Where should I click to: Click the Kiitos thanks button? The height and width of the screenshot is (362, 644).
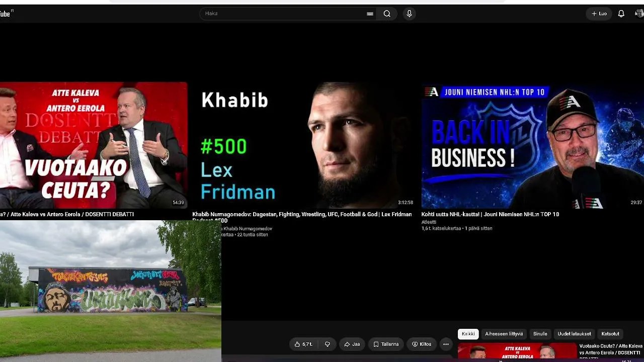[422, 344]
